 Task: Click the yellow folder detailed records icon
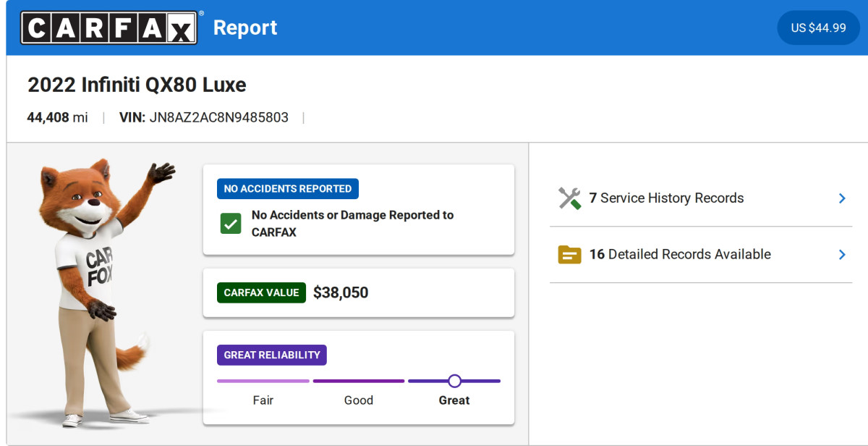(x=570, y=255)
